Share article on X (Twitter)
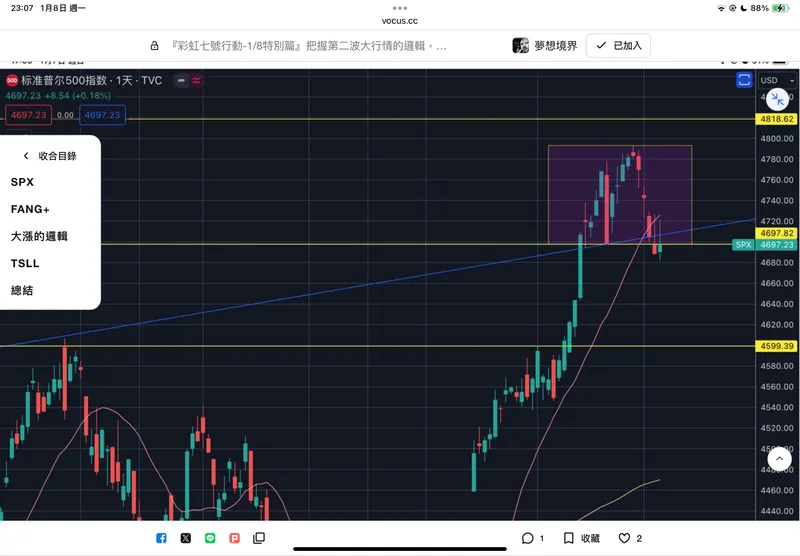The width and height of the screenshot is (800, 556). (x=186, y=538)
